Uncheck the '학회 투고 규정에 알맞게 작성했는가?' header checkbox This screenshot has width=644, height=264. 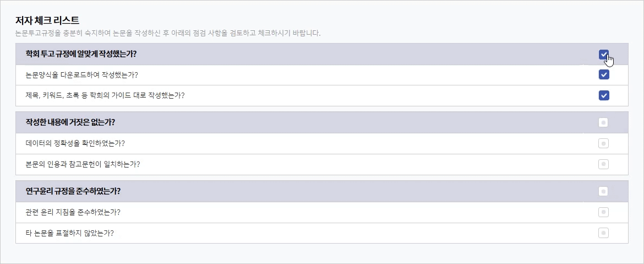coord(603,54)
